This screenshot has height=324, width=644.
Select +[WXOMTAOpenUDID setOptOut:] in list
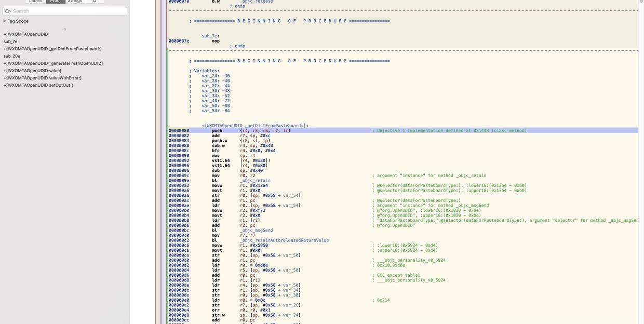(38, 85)
